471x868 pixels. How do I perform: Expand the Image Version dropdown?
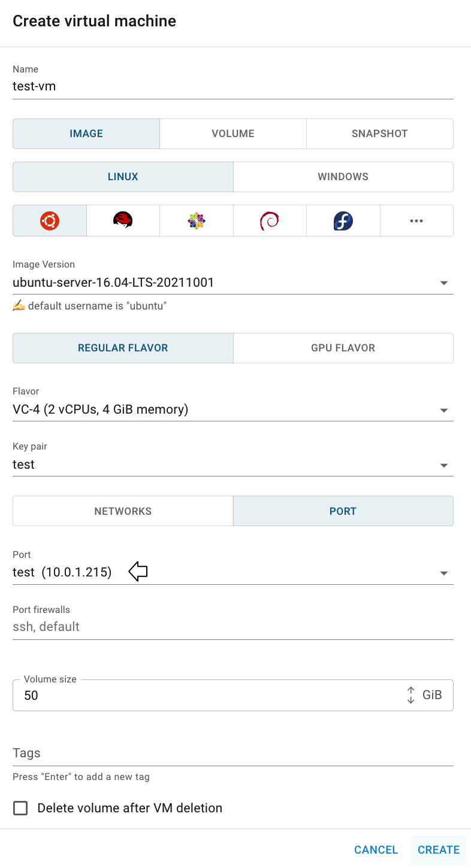click(x=443, y=283)
